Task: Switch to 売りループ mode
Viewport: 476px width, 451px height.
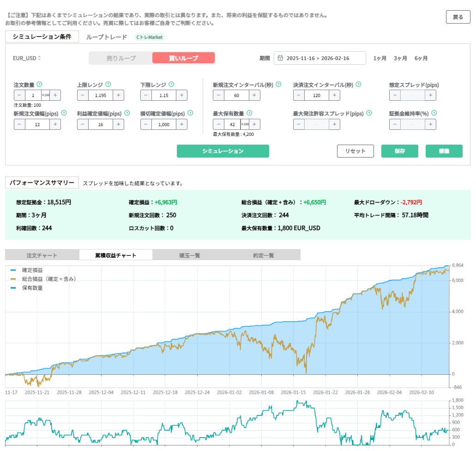Action: pos(121,58)
